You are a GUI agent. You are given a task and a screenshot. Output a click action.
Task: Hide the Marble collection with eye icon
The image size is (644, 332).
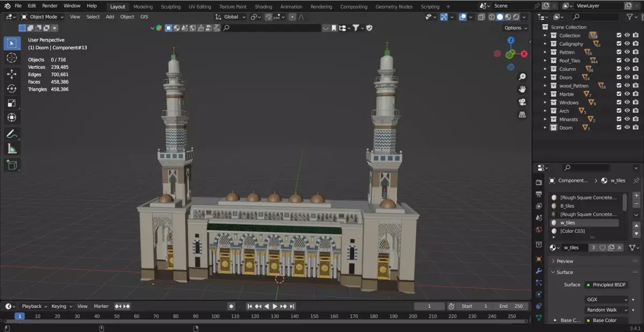[x=627, y=94]
